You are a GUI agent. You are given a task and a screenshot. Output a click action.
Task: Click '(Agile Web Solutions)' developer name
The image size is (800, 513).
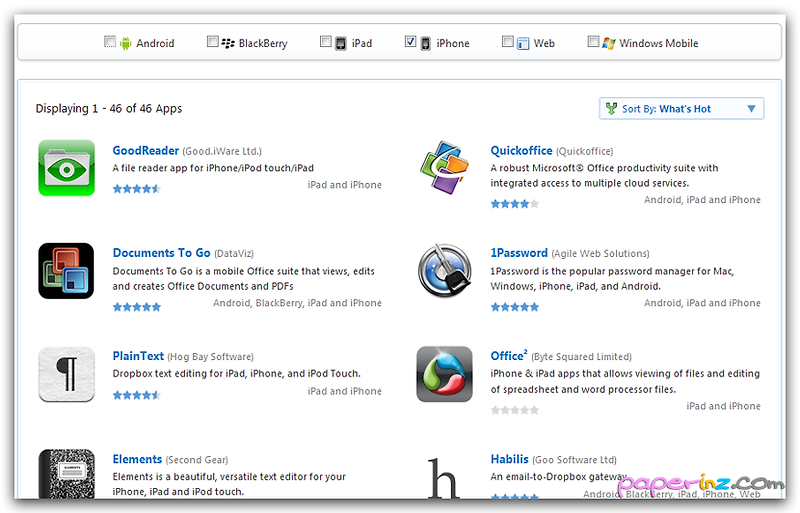[600, 253]
